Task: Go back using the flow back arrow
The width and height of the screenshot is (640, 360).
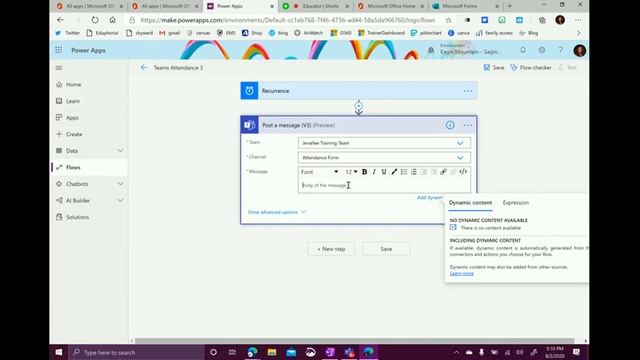Action: click(144, 68)
